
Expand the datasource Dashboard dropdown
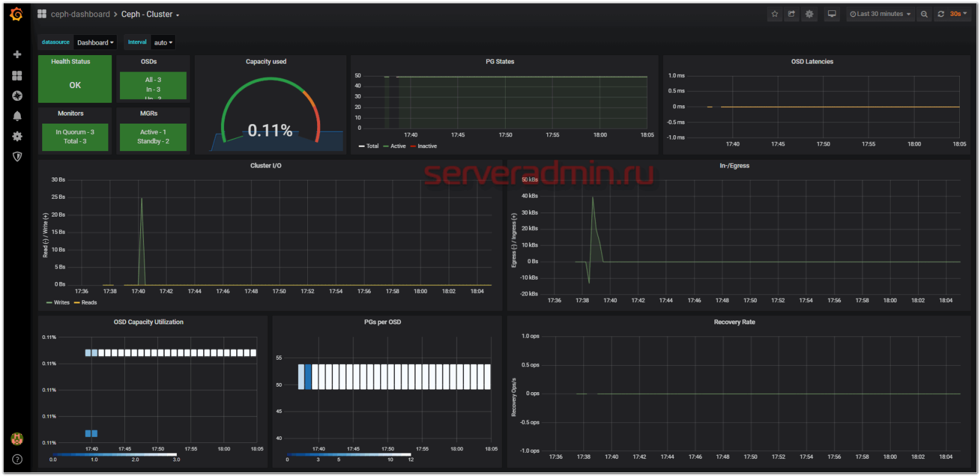click(x=95, y=43)
